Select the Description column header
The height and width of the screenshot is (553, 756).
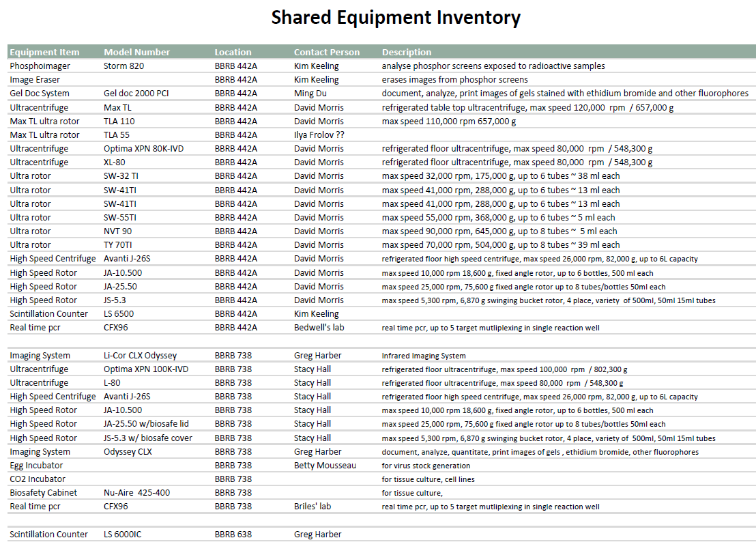(x=406, y=53)
